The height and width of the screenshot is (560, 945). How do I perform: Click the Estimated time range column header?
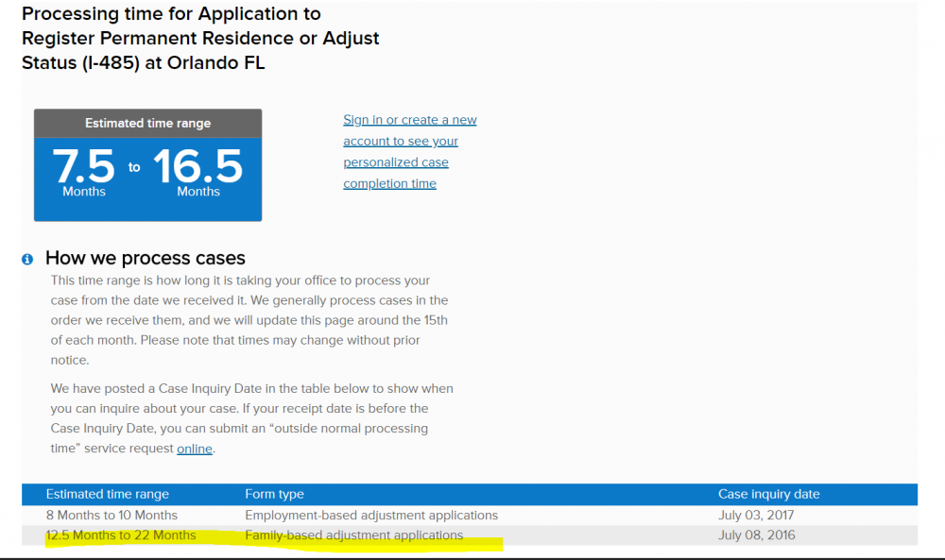coord(108,494)
